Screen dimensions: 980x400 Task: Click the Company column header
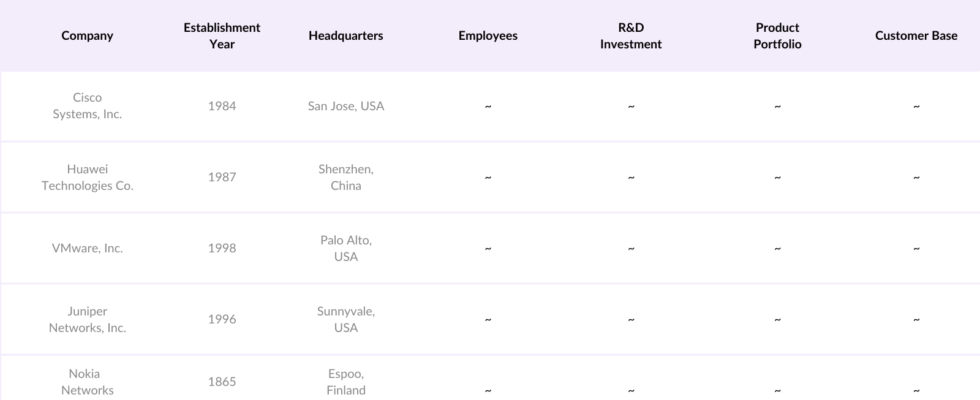pos(87,36)
